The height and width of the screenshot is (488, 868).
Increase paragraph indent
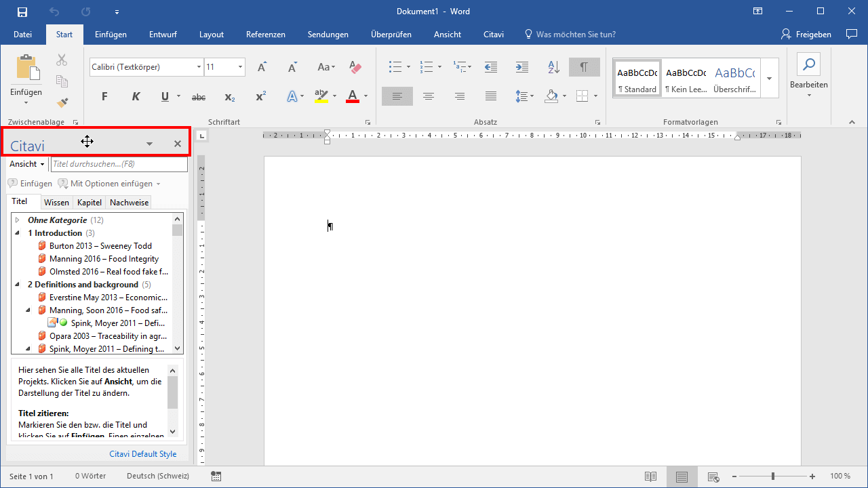click(521, 67)
